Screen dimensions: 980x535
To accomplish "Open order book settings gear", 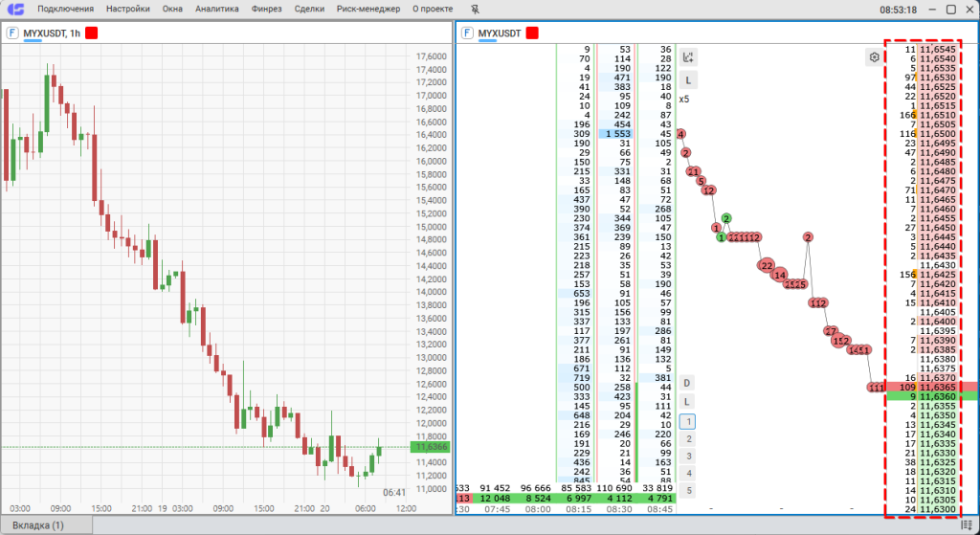I will [x=874, y=57].
